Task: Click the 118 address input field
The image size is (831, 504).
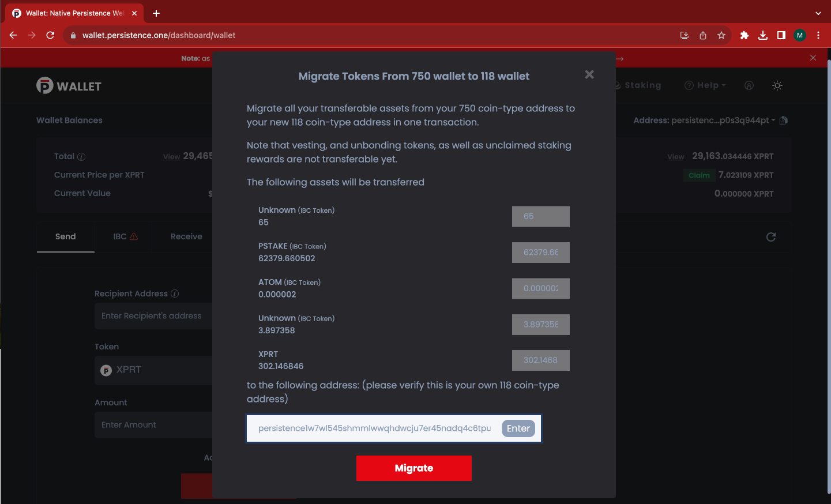Action: point(374,428)
